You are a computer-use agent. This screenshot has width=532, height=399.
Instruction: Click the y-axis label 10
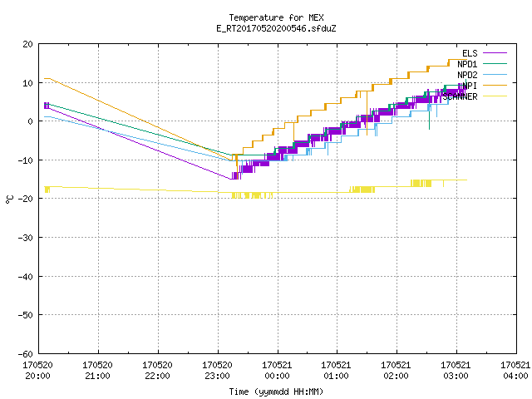tap(27, 83)
